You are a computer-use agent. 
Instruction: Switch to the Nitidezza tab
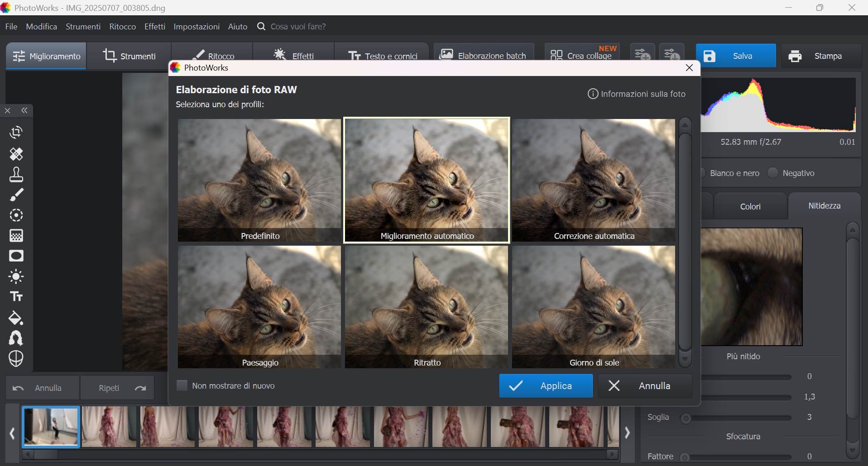[824, 206]
